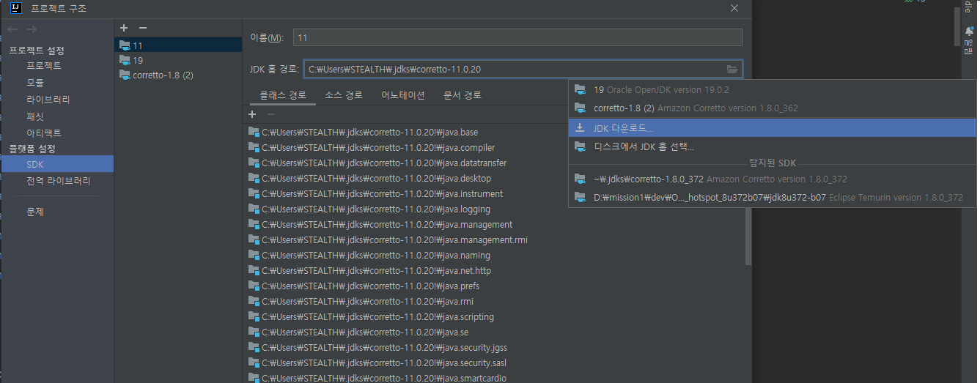980x383 pixels.
Task: Select SDK under platform settings
Action: [x=56, y=164]
